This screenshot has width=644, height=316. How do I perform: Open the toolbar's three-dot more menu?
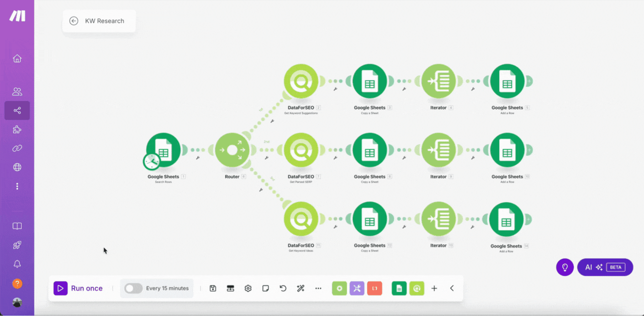tap(318, 289)
